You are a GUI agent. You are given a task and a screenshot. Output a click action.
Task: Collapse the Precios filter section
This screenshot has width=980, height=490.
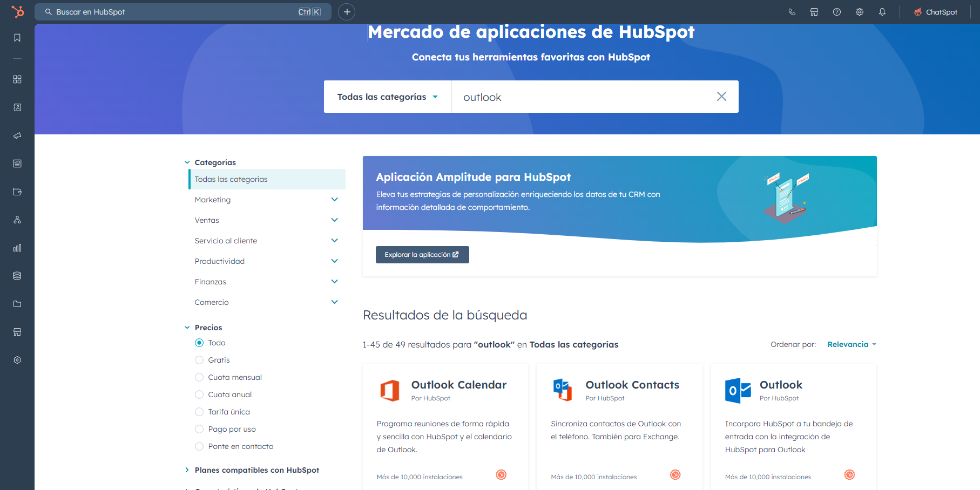pos(187,328)
